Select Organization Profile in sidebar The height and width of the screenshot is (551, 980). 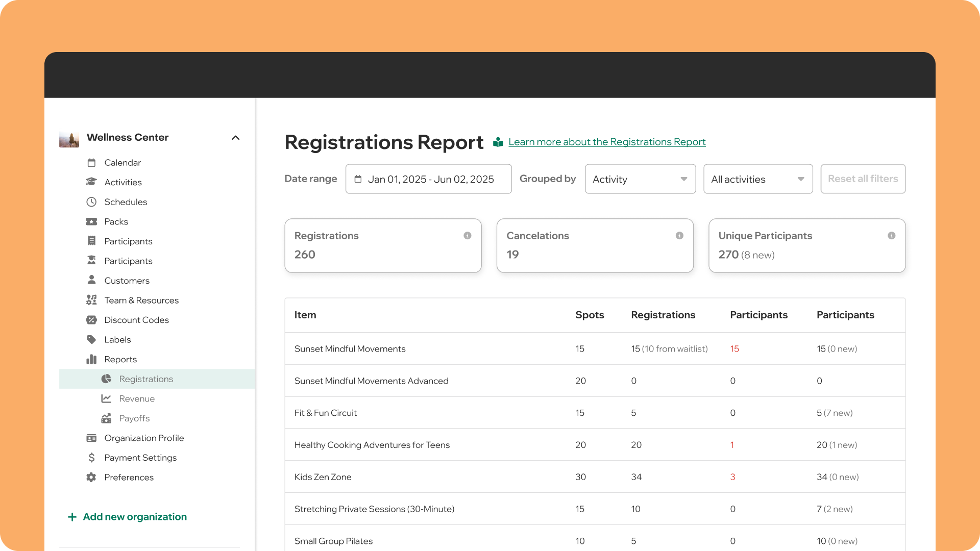pos(144,438)
